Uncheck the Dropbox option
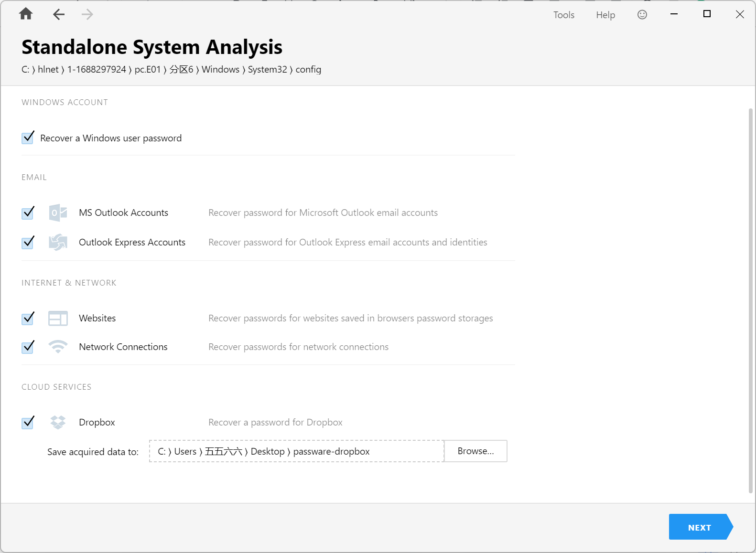Viewport: 756px width, 553px height. pyautogui.click(x=28, y=422)
